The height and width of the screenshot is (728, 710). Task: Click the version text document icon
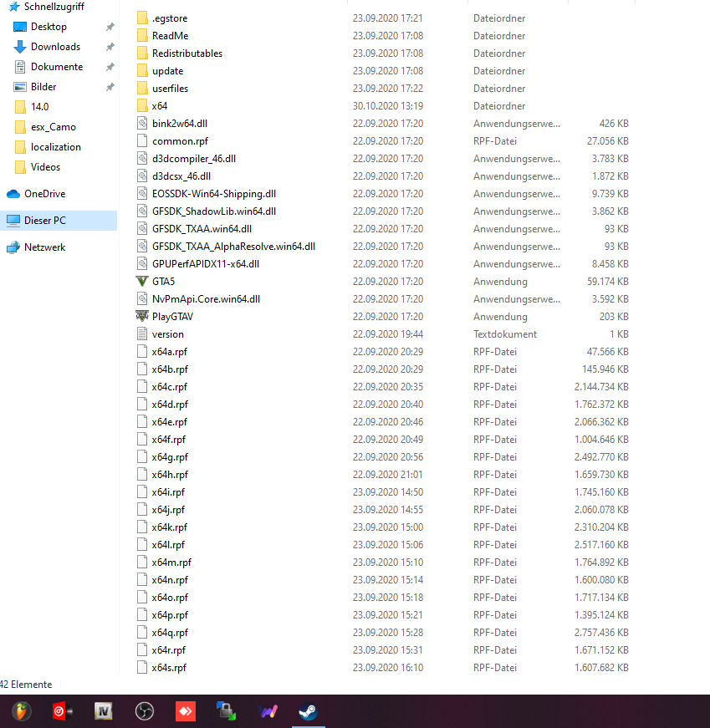coord(142,333)
